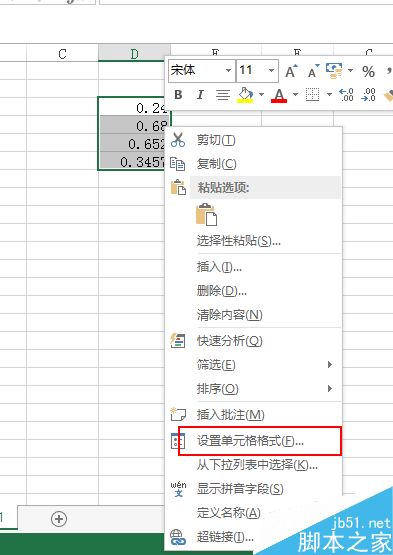This screenshot has height=555, width=393.
Task: Toggle italic in the mini toolbar
Action: pyautogui.click(x=200, y=95)
